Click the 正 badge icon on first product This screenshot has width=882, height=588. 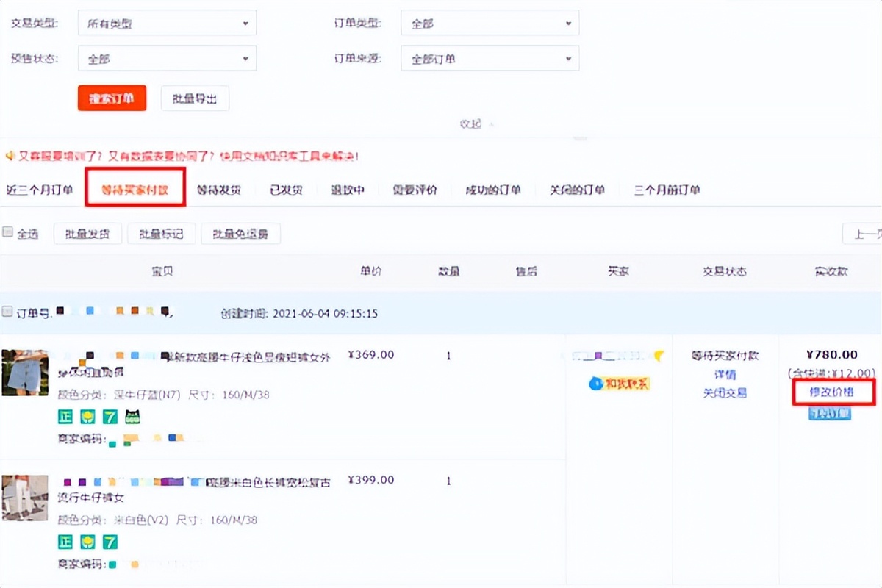tap(65, 415)
